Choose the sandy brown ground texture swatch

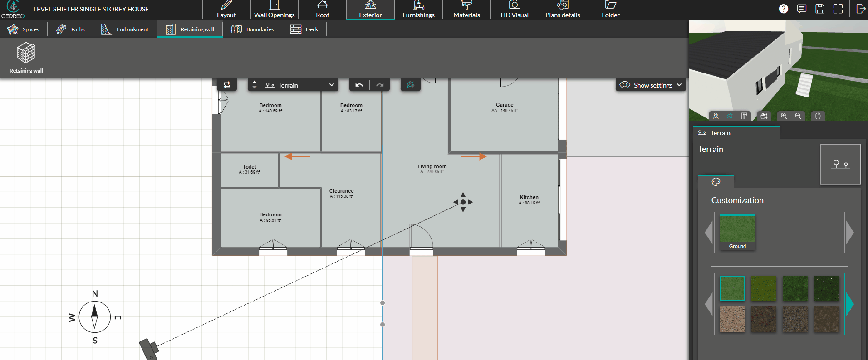point(732,319)
